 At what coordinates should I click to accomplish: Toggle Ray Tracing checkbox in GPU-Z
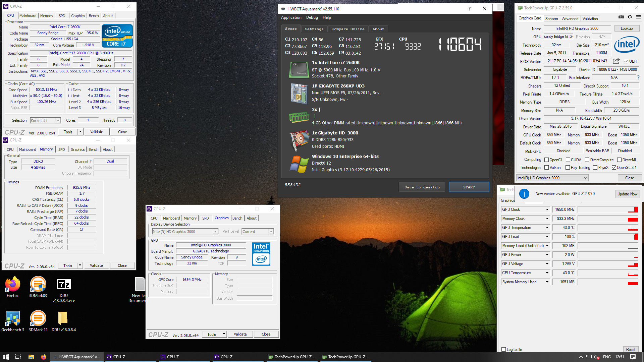568,168
